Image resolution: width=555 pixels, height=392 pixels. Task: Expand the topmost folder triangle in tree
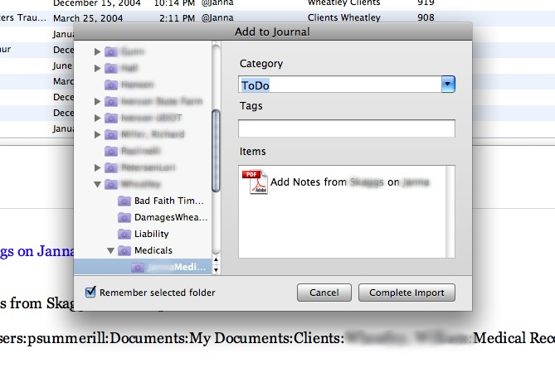[97, 51]
